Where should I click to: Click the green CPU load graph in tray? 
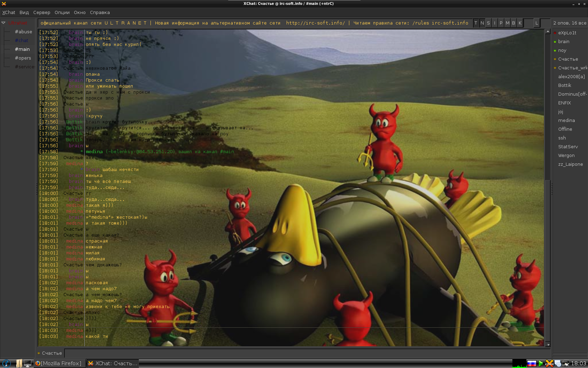point(519,363)
